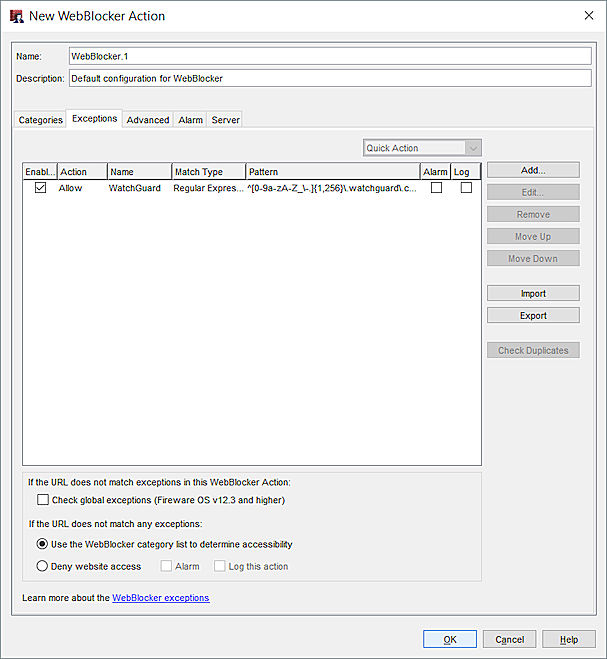Click in the Description text field
The image size is (607, 659).
click(330, 78)
